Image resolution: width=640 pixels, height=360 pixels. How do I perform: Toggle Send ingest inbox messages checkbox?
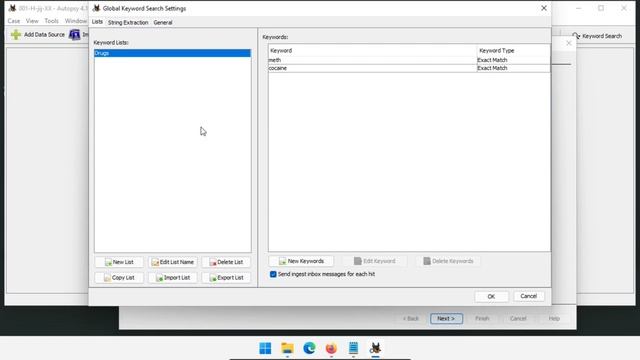point(273,274)
